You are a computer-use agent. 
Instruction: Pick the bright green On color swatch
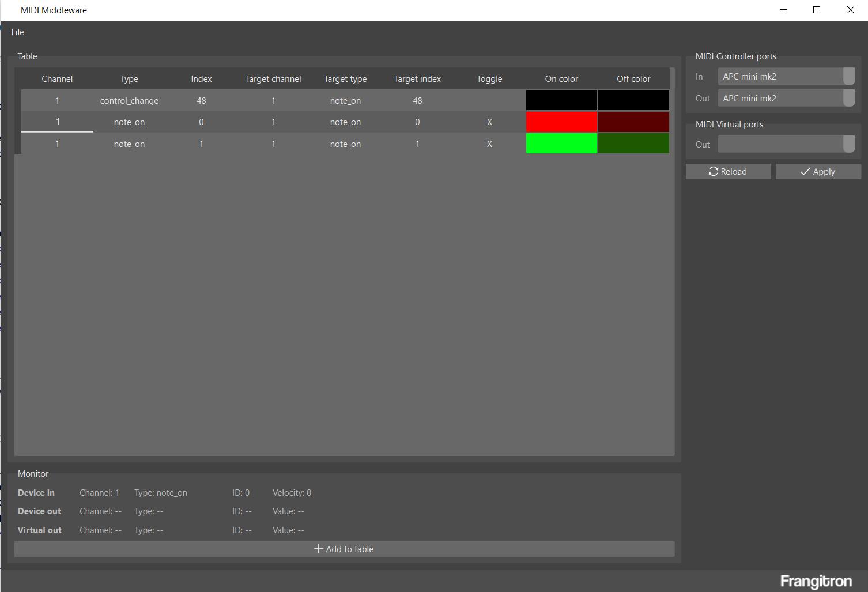click(561, 144)
